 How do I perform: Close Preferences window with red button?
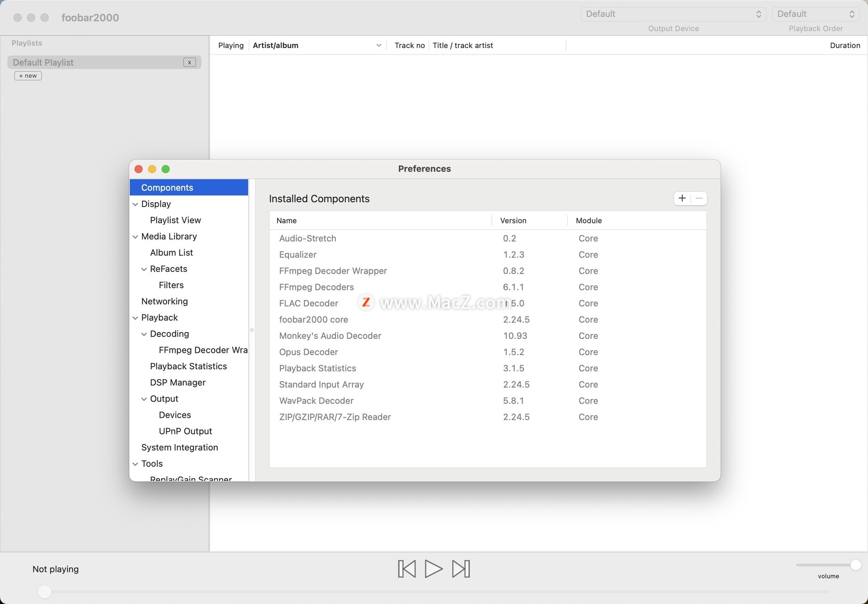point(139,169)
